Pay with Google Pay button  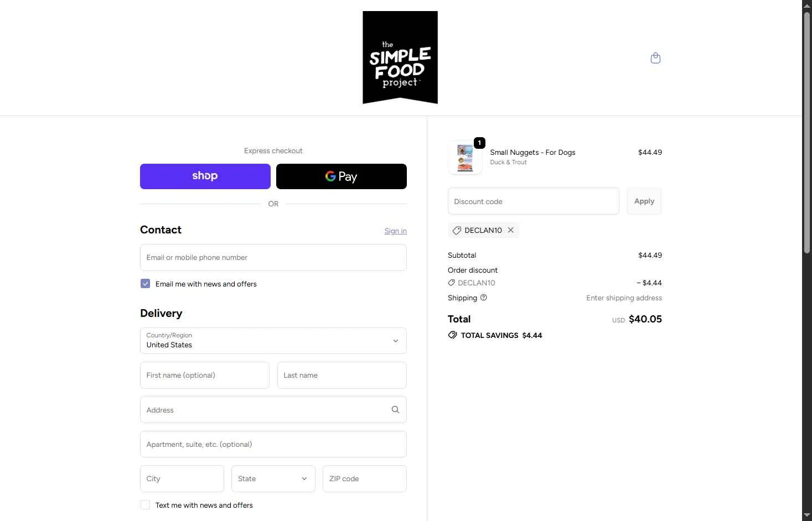pyautogui.click(x=342, y=176)
